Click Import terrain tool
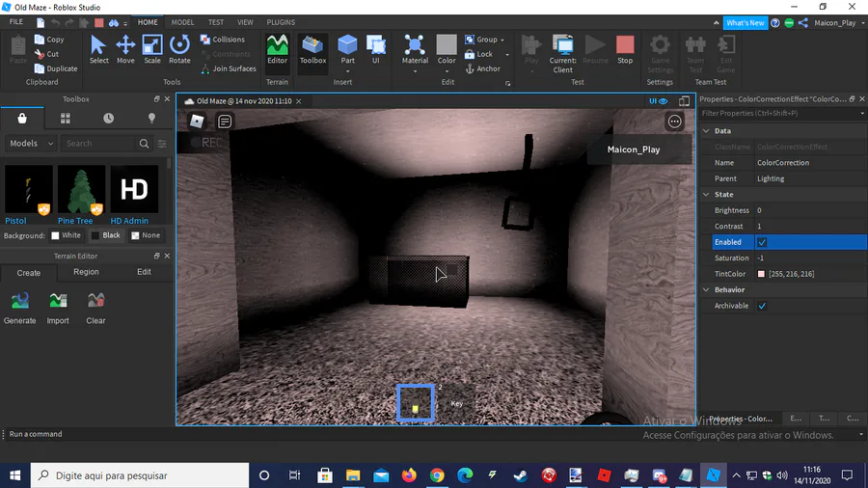 click(x=58, y=309)
